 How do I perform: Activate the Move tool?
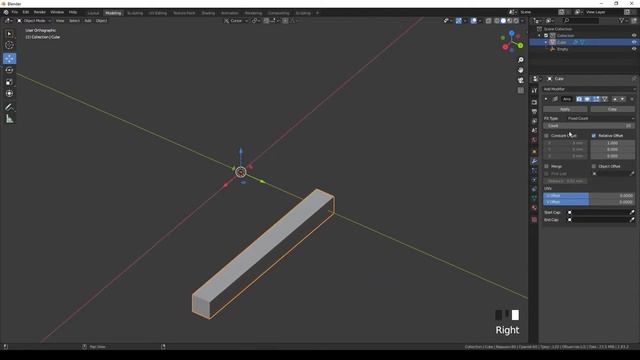[9, 58]
